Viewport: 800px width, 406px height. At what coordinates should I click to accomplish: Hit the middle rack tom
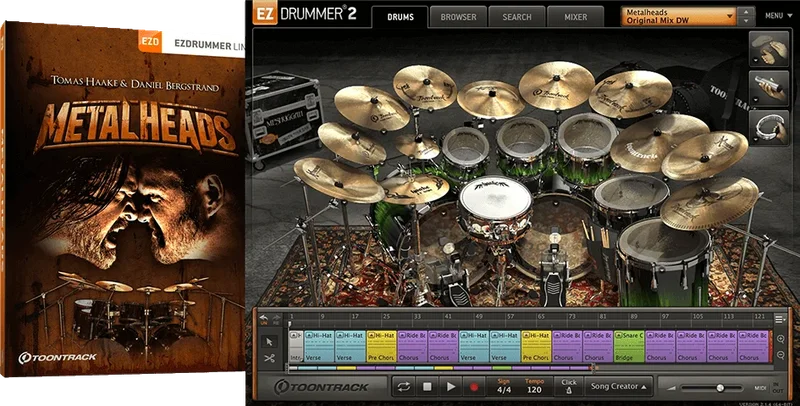[522, 138]
